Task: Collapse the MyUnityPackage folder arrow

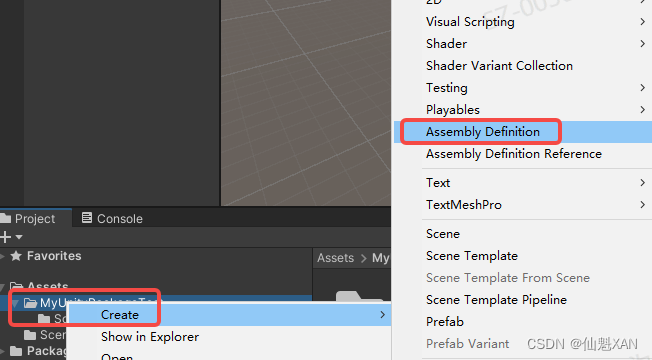Action: (x=16, y=303)
